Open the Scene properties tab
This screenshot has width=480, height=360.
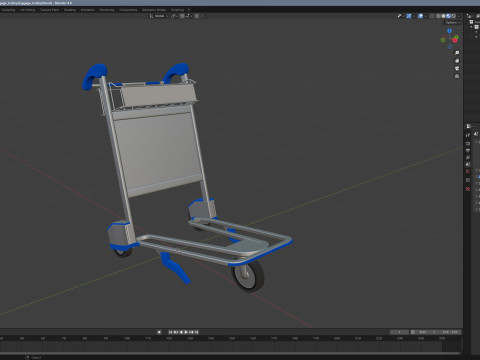click(x=468, y=164)
